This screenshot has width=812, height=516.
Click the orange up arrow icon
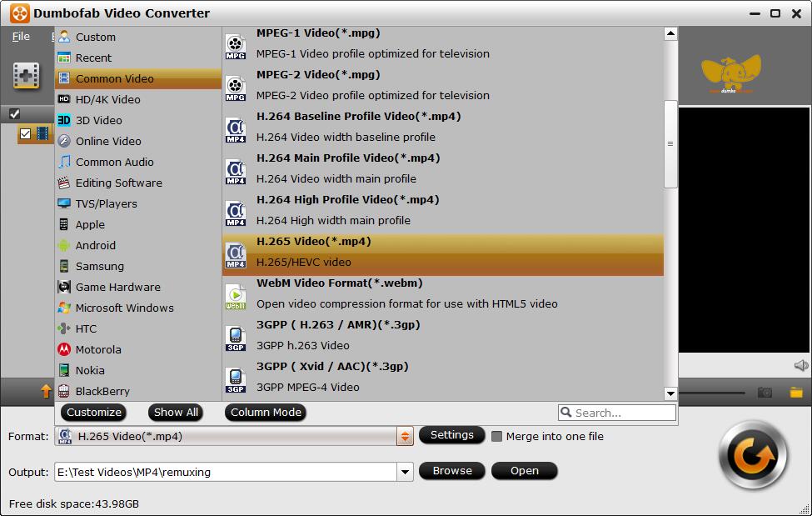[x=46, y=391]
